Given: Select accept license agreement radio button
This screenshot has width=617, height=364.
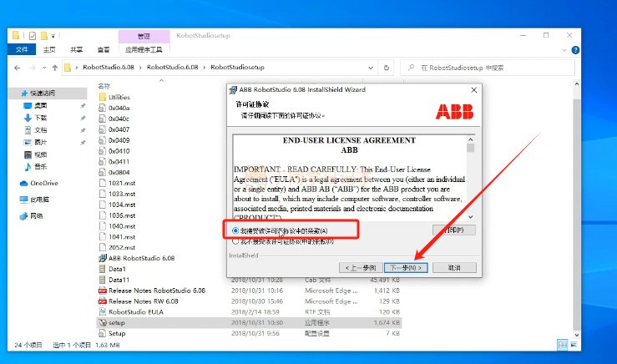Looking at the screenshot, I should [x=235, y=230].
